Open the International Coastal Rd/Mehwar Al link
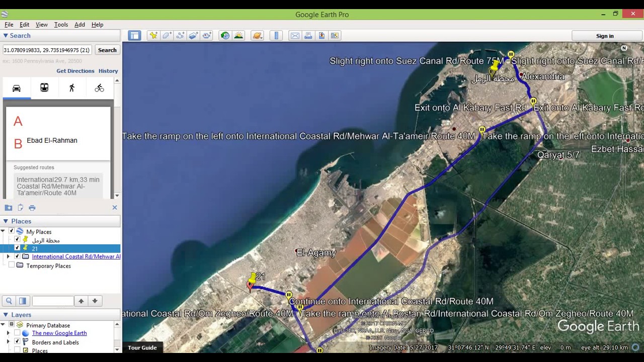644x362 pixels. click(x=76, y=256)
